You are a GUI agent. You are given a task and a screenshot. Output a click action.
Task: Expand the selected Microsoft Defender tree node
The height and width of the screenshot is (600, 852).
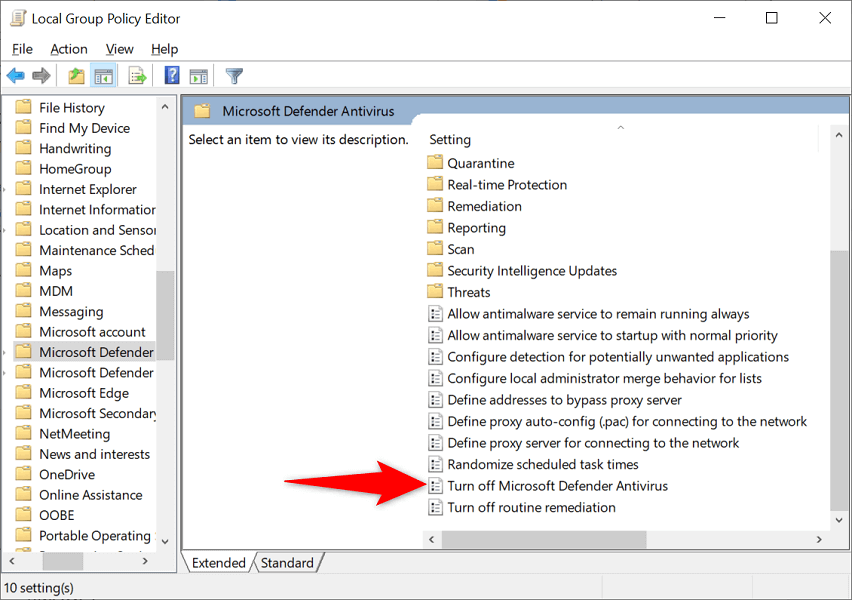[x=4, y=353]
